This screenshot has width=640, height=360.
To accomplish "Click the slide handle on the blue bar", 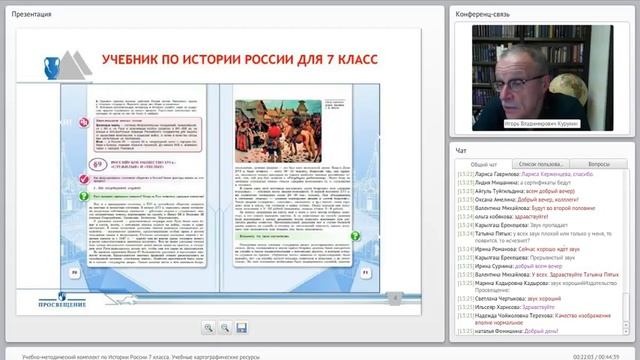I will point(395,298).
